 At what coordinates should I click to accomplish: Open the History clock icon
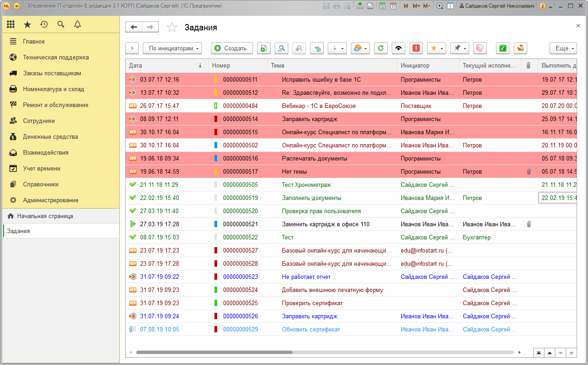click(44, 24)
